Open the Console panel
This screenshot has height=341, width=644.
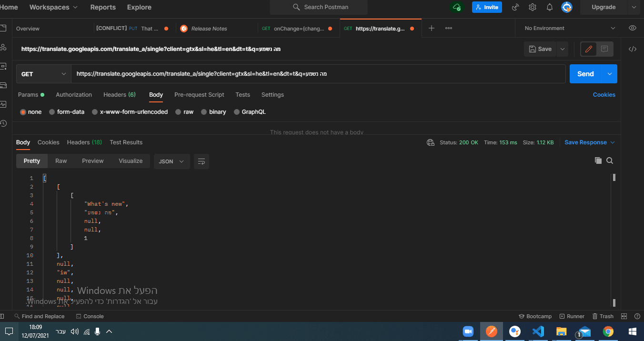point(90,316)
